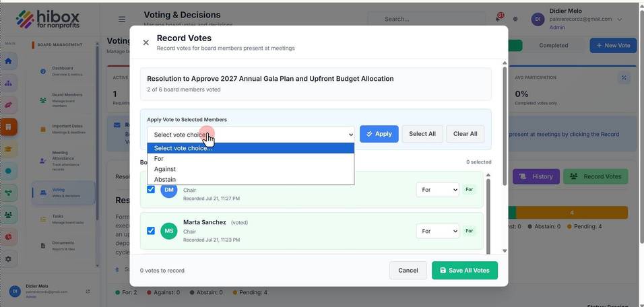
Task: Click Select All members
Action: 422,134
